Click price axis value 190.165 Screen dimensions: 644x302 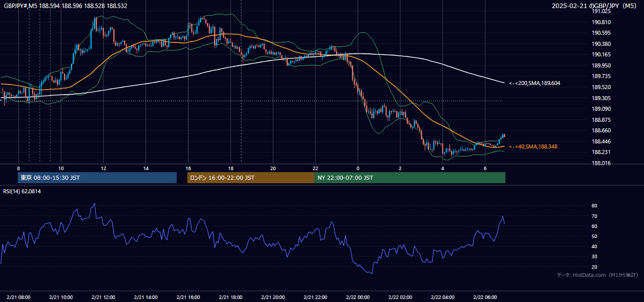[x=601, y=54]
